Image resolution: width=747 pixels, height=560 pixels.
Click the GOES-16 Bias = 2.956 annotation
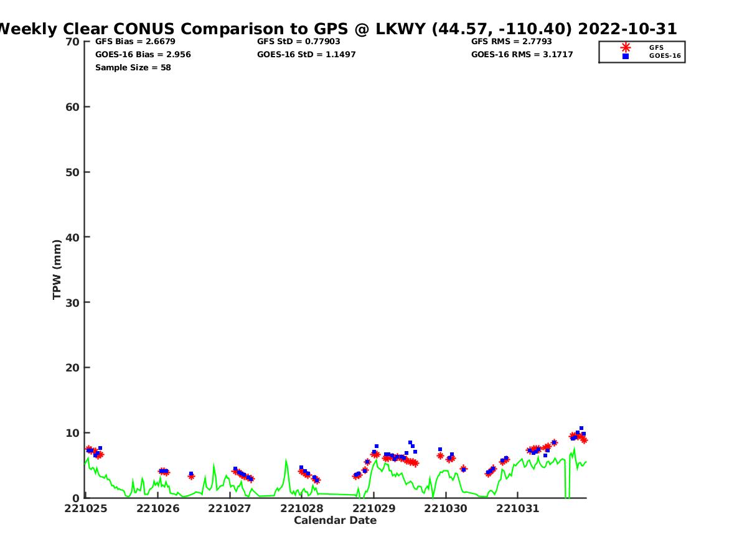143,55
